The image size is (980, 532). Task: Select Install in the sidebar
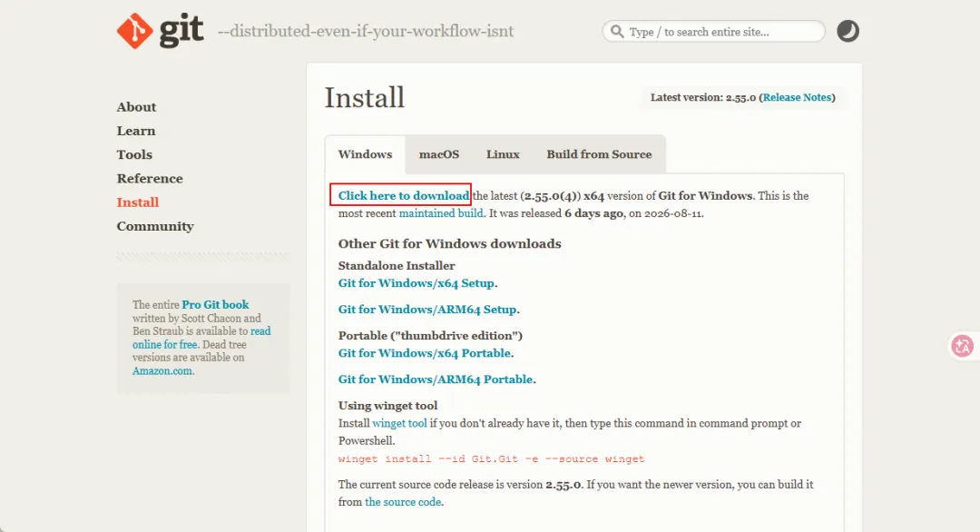(138, 202)
